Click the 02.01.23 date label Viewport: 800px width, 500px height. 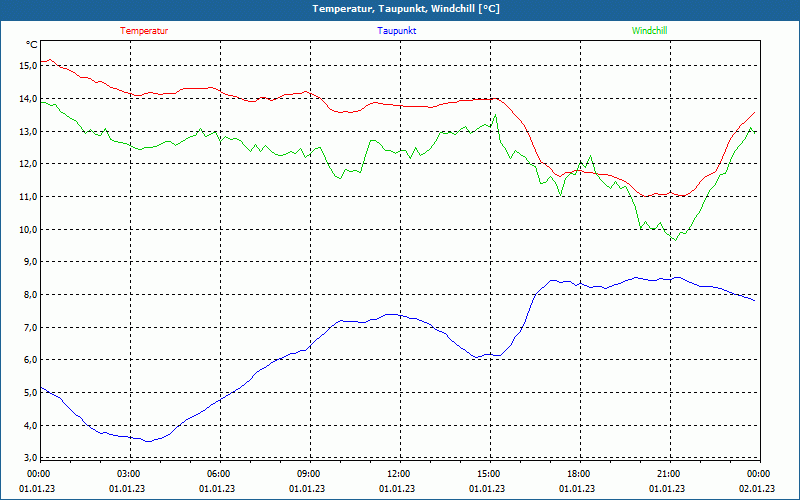click(757, 488)
